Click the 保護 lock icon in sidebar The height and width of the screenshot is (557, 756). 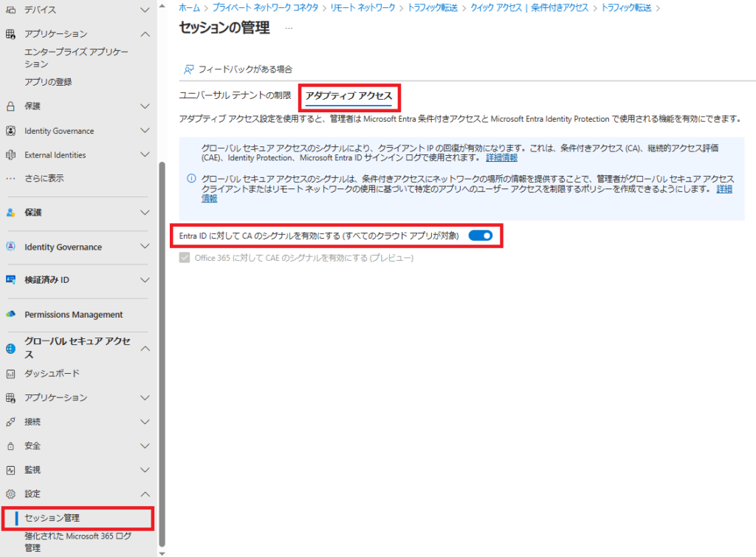[x=10, y=106]
